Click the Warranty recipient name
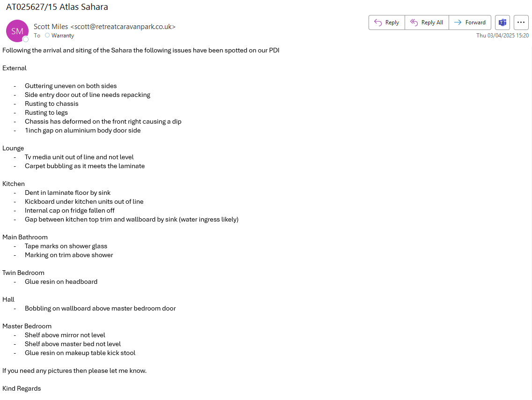Screen dimensions: 532x400 click(63, 36)
